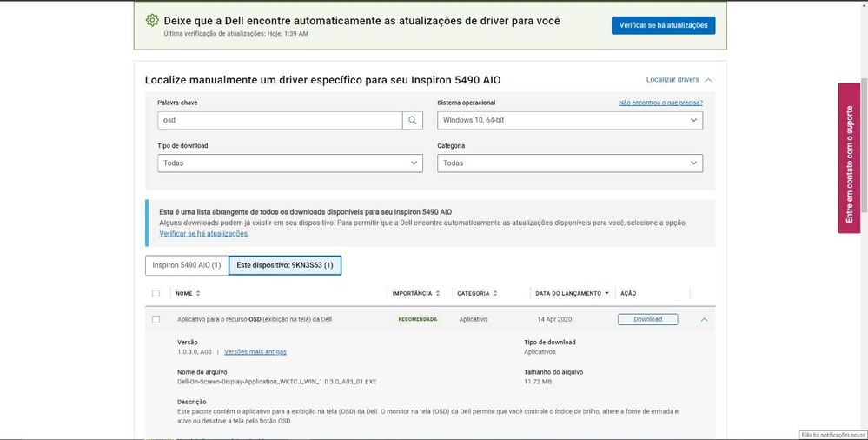The image size is (868, 440).
Task: Sort the list by Categoria column
Action: coord(477,294)
